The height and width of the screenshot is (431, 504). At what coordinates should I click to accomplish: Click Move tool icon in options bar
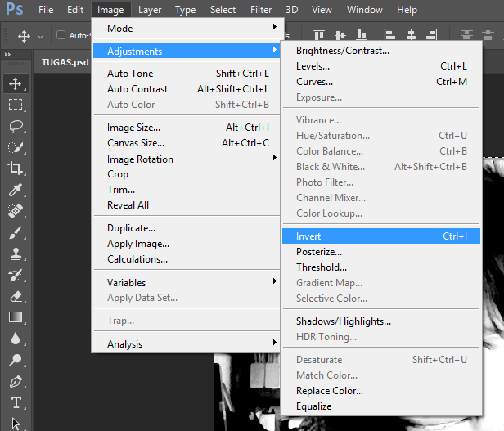(x=24, y=36)
